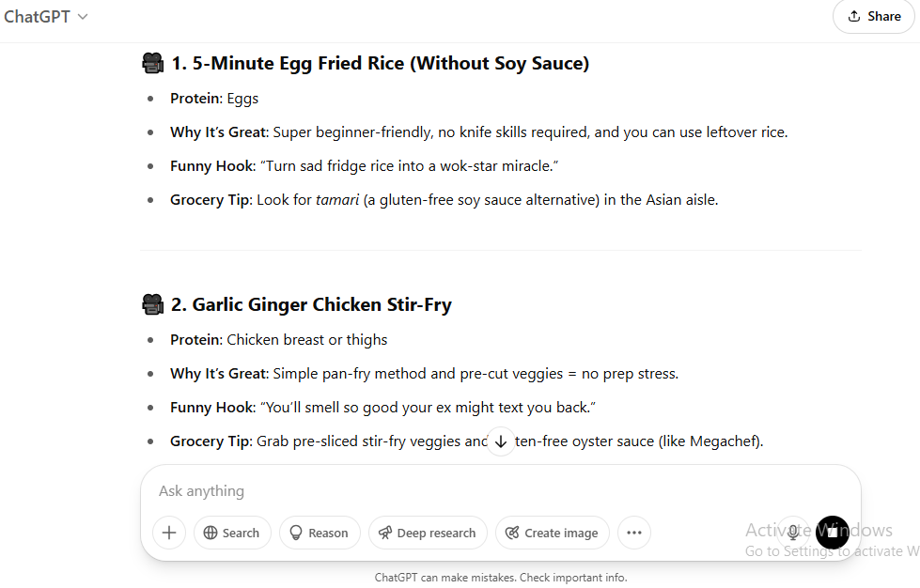Screen dimensions: 920x588
Task: Click the microphone dictation icon
Action: click(792, 533)
